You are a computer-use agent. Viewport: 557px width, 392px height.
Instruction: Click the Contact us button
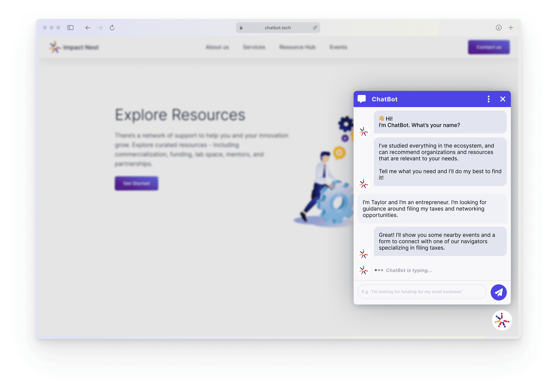coord(489,47)
